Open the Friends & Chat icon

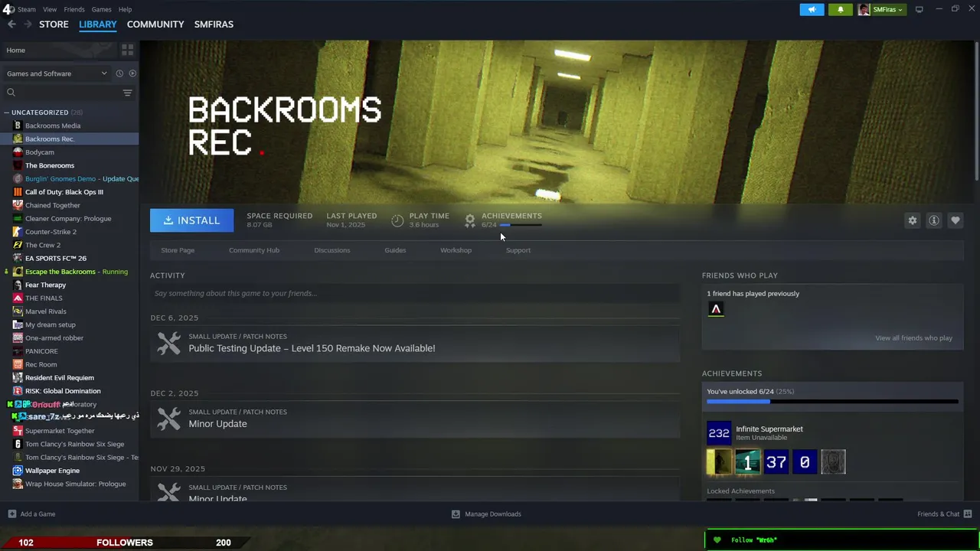coord(968,514)
